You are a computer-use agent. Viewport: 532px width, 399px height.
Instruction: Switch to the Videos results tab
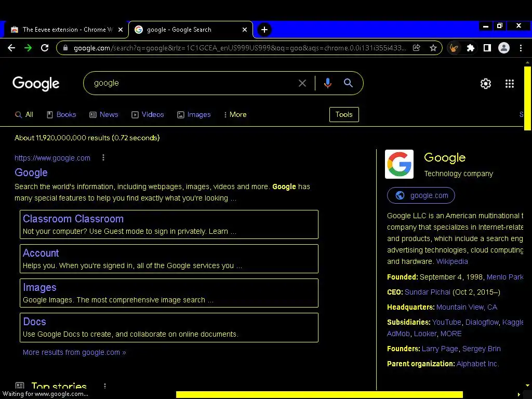click(148, 115)
